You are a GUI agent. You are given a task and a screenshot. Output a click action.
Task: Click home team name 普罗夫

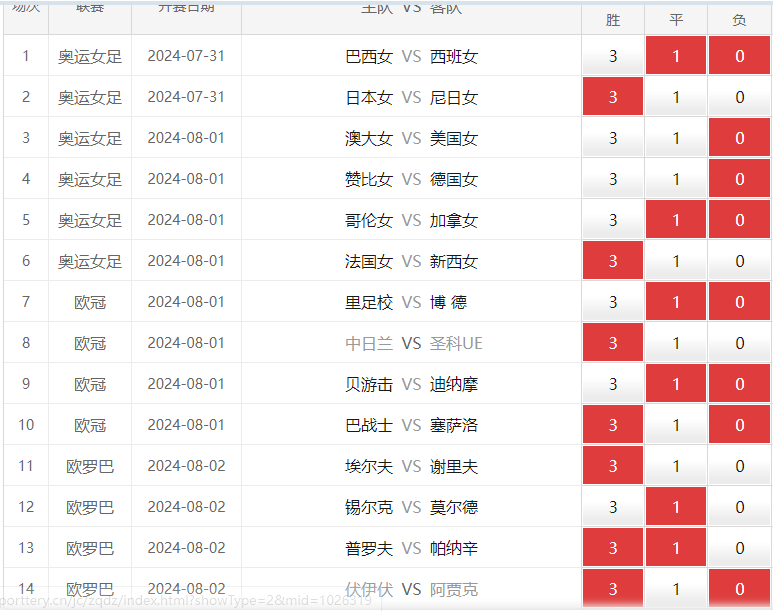(369, 548)
